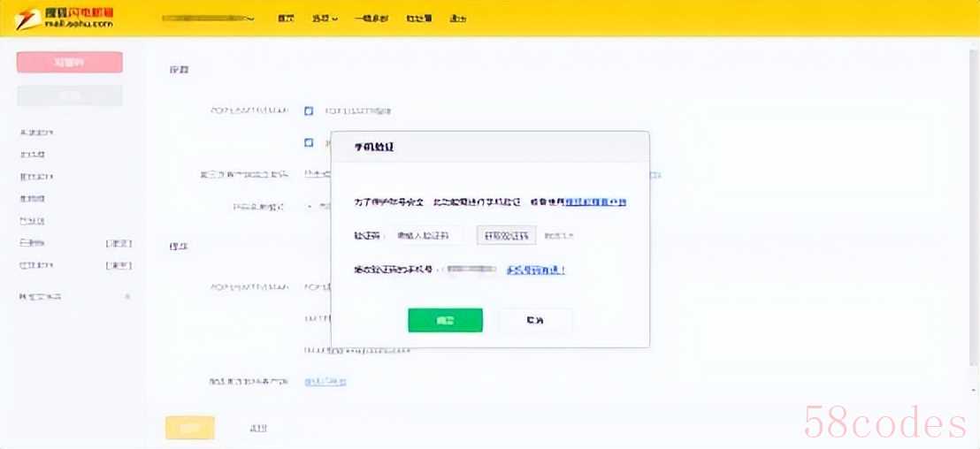Click the verification code input field
Viewport: 980px width, 449px height.
tap(428, 236)
